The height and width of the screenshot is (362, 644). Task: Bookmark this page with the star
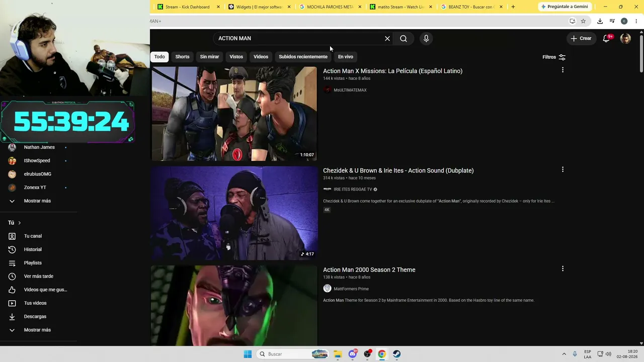(583, 21)
